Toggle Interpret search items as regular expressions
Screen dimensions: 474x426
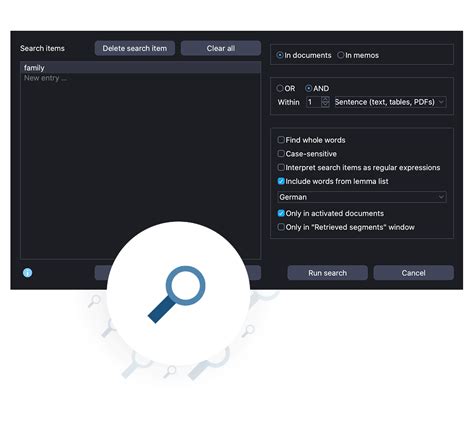[281, 167]
